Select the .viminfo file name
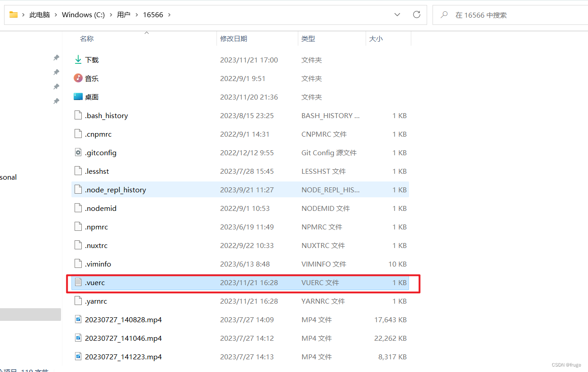The image size is (588, 372). pos(98,264)
